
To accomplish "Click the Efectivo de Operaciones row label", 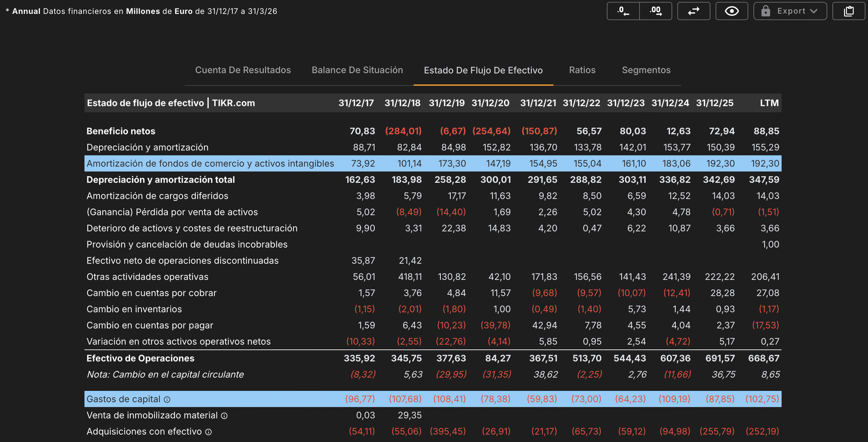I will [x=140, y=358].
